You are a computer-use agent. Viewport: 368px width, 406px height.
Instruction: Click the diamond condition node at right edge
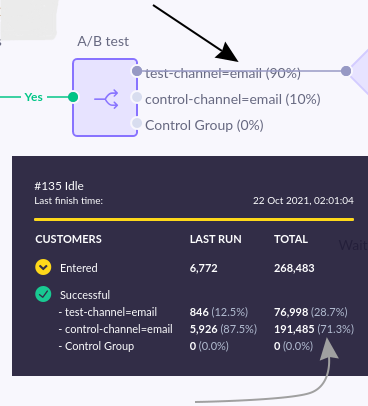coord(359,71)
